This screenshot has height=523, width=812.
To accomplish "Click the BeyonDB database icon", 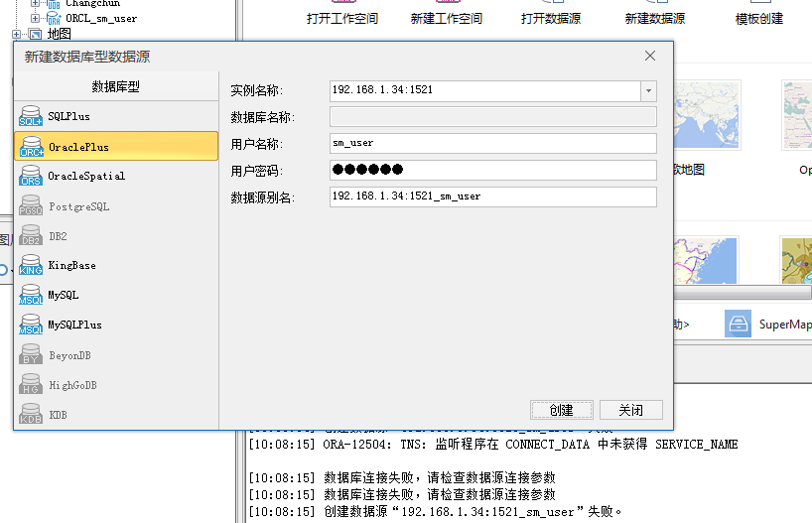I will 31,354.
